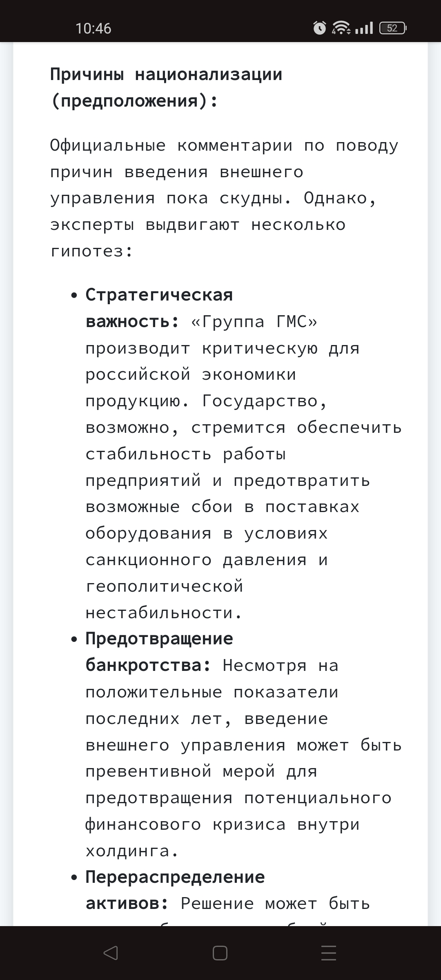Tap the word "холдинга." ending second bullet
Viewport: 441px width, 980px height.
(x=132, y=851)
